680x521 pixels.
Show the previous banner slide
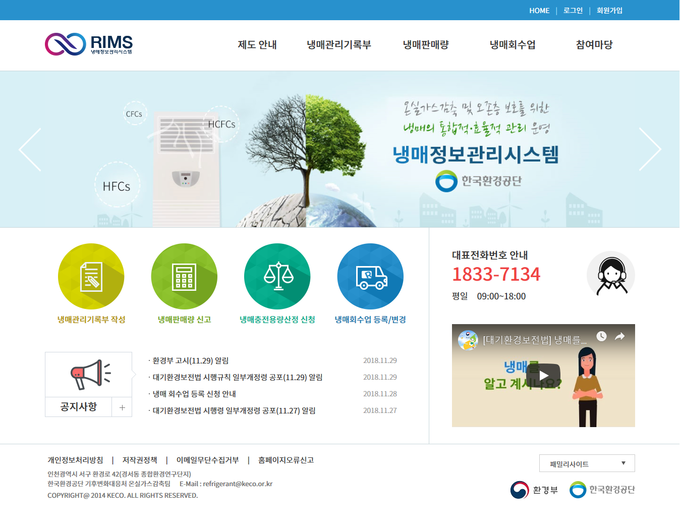point(30,150)
